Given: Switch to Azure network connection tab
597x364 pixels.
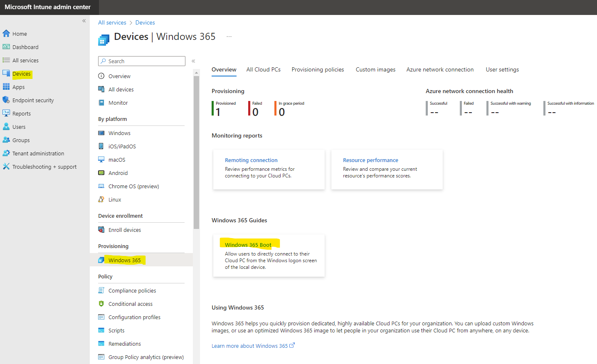Looking at the screenshot, I should pos(440,69).
